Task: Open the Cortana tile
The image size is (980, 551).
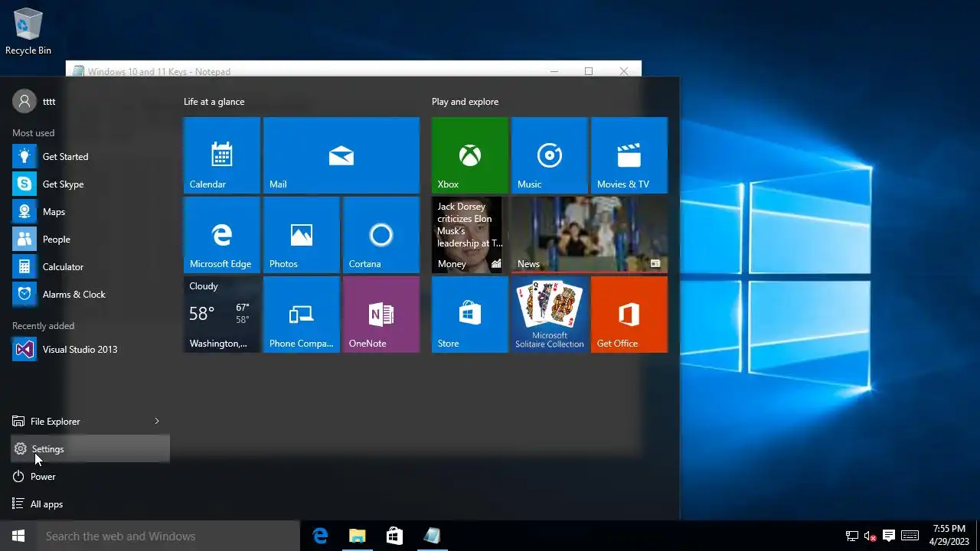Action: click(381, 235)
